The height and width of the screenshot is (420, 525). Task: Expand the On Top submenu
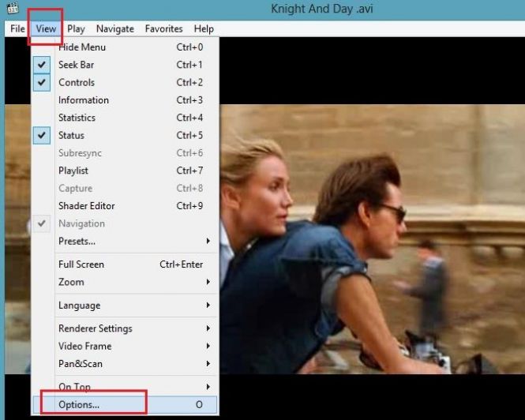[125, 387]
